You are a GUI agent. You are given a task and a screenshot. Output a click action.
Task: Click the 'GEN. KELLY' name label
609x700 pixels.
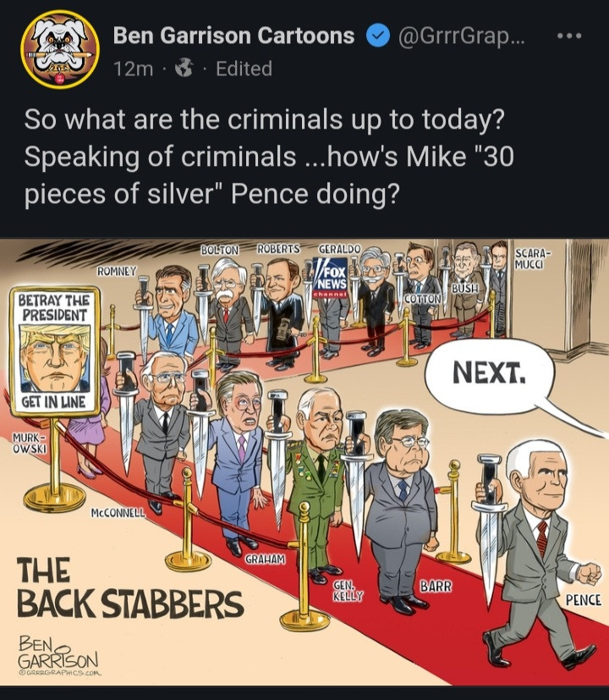pyautogui.click(x=348, y=591)
